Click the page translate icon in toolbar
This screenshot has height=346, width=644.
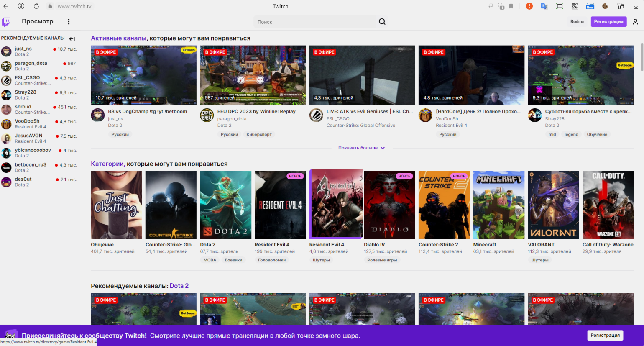[x=544, y=6]
